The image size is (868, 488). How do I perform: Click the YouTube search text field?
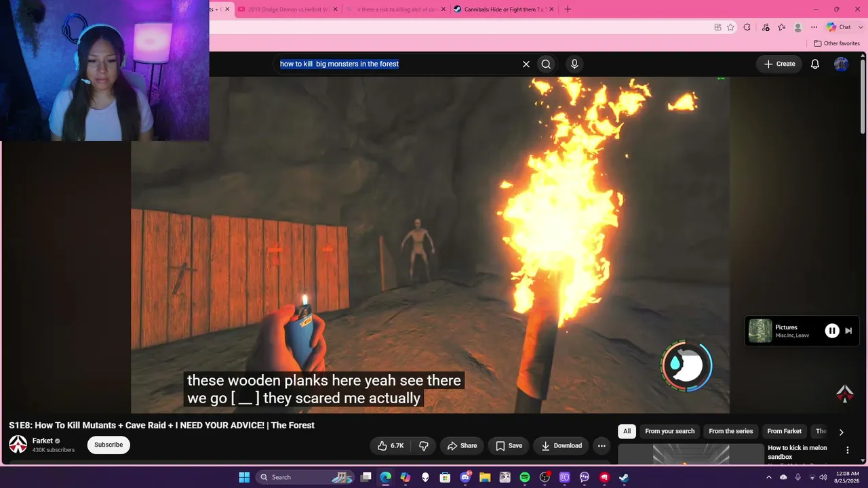(x=397, y=64)
